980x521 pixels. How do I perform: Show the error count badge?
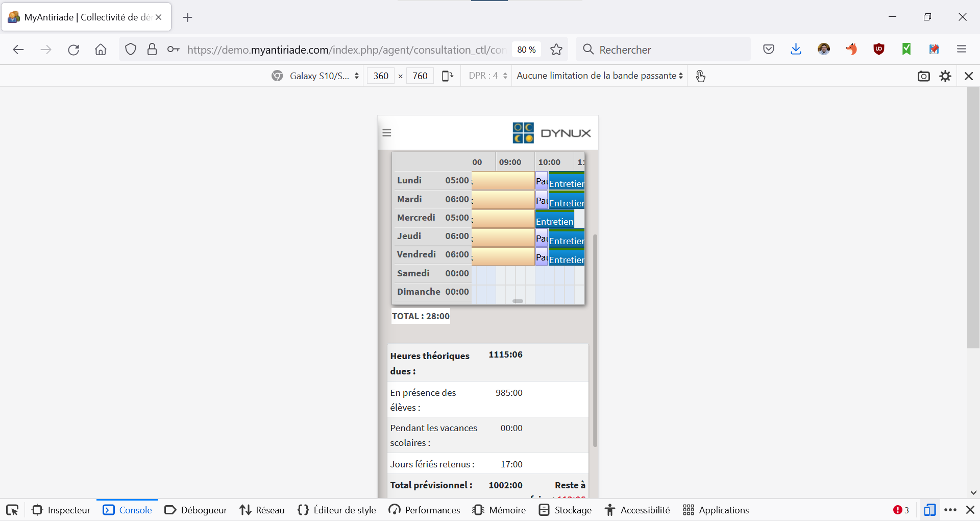[901, 510]
